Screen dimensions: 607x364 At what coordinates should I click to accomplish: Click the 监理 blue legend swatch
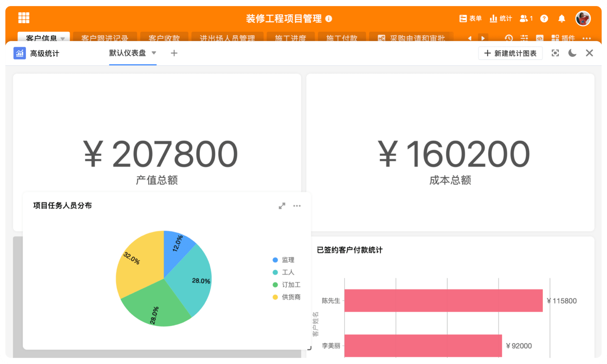coord(275,260)
